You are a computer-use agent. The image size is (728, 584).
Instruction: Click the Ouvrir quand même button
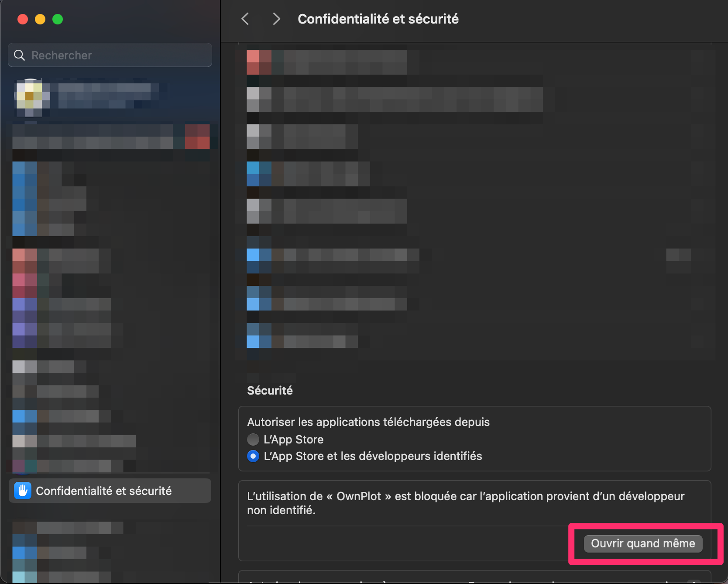643,543
